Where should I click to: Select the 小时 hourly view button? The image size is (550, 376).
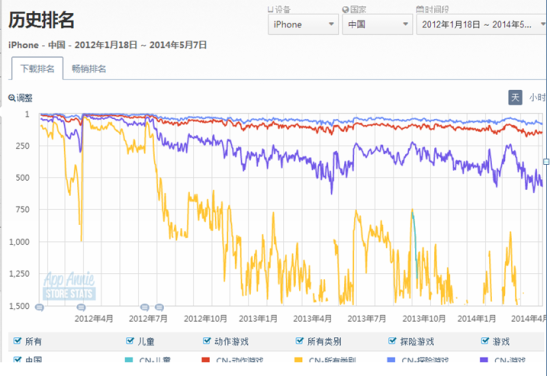pos(537,98)
